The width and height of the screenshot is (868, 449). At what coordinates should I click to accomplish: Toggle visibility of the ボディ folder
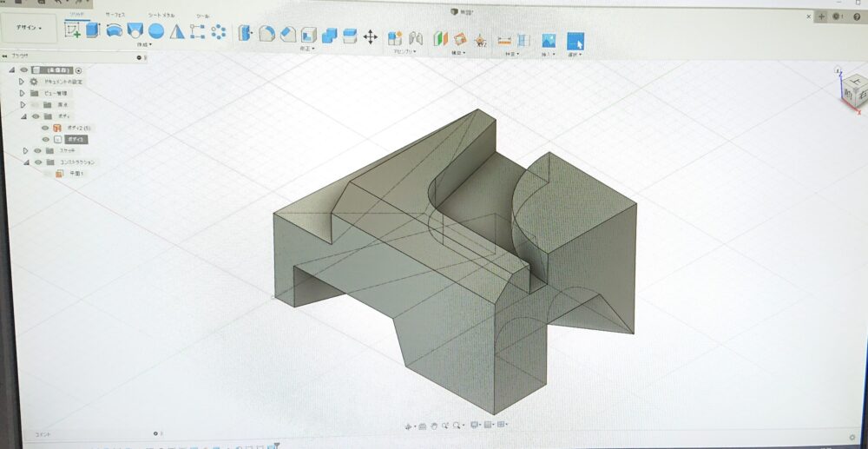click(x=36, y=116)
